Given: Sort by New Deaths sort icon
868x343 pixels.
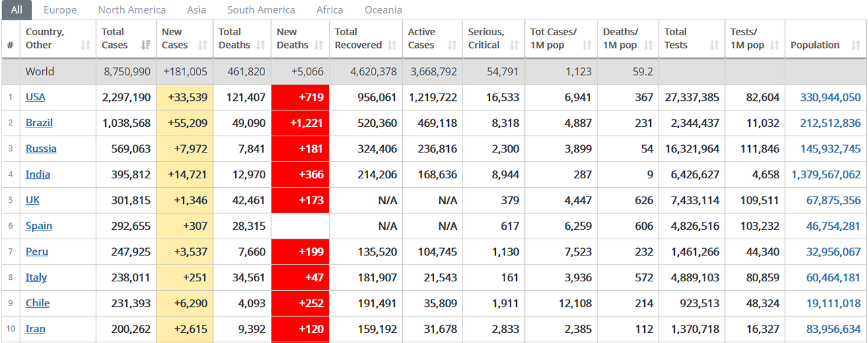Looking at the screenshot, I should point(319,45).
